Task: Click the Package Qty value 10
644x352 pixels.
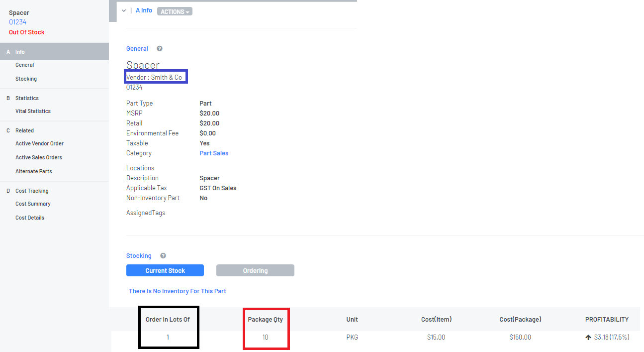Action: 266,338
